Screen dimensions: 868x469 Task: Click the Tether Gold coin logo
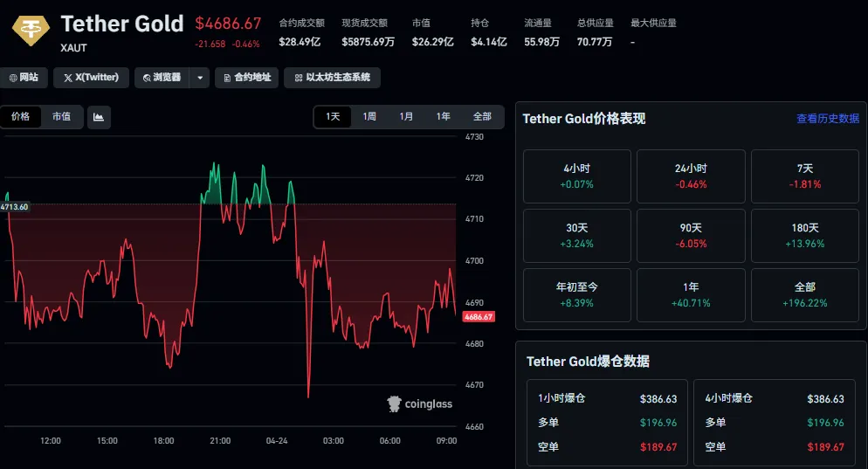coord(31,30)
